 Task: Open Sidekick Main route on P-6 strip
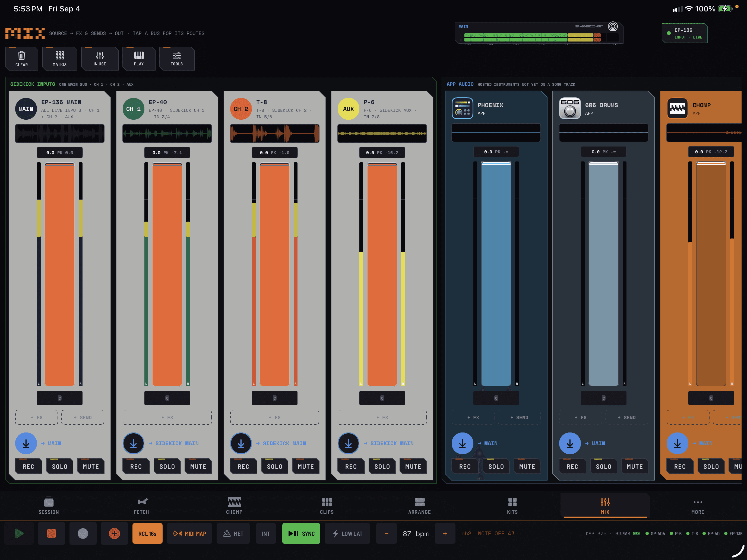tap(388, 443)
